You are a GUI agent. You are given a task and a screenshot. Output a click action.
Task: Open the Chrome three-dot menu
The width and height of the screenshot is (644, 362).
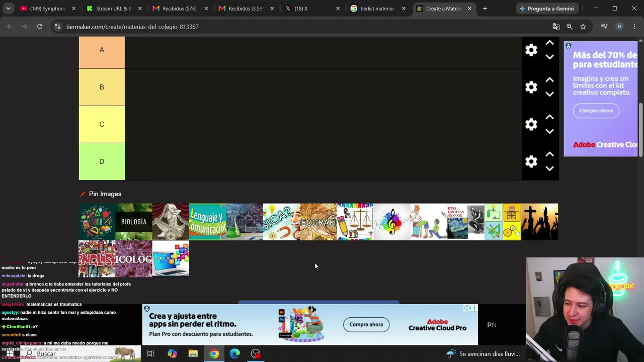pos(634,27)
